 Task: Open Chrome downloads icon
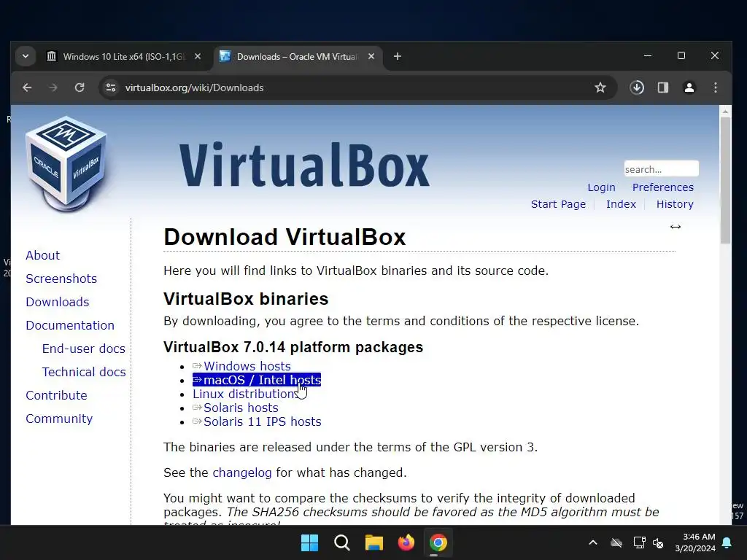click(637, 87)
